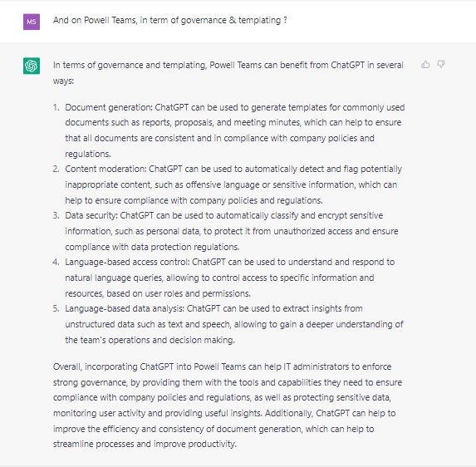Click the thumbs up feedback icon
The height and width of the screenshot is (467, 476).
pyautogui.click(x=425, y=64)
